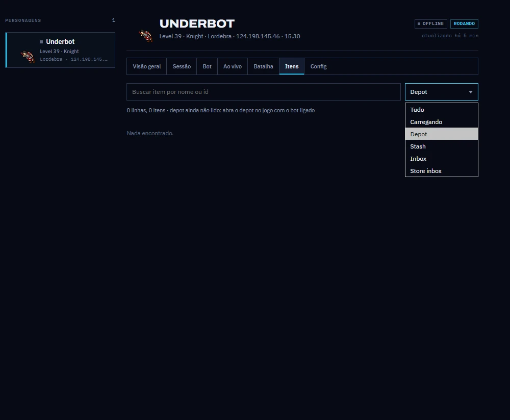Open the Config tab
The image size is (510, 420).
point(318,66)
